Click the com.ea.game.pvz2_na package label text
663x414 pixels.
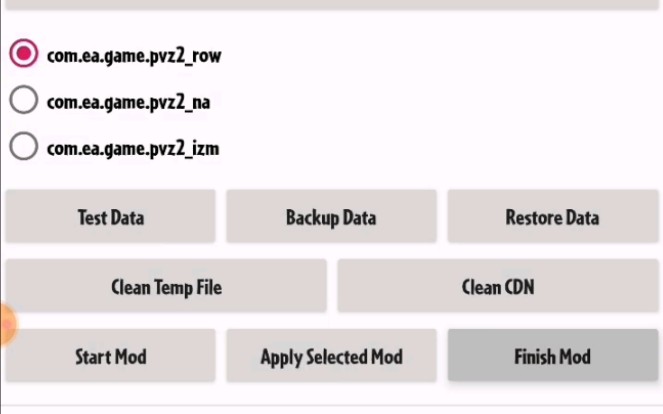(x=128, y=102)
